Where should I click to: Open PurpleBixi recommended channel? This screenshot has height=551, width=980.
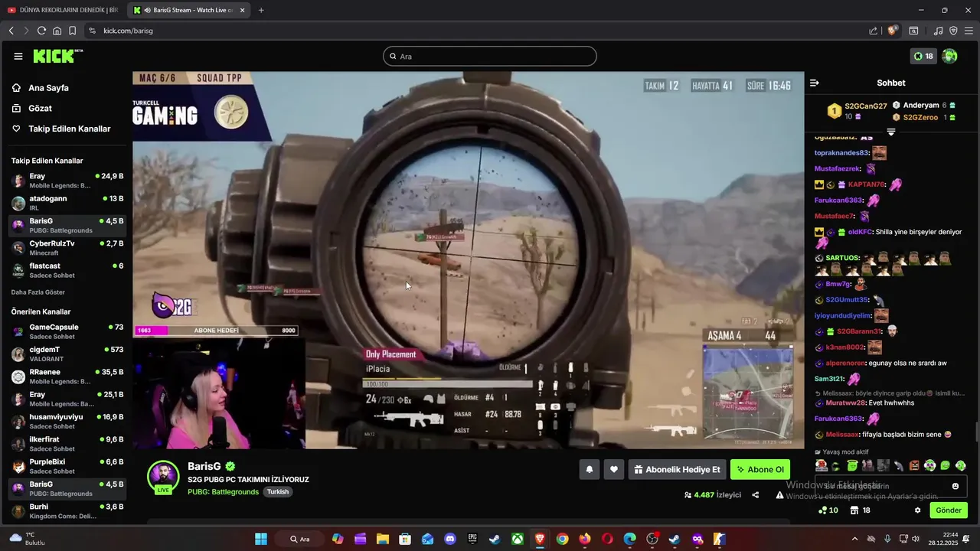(x=67, y=466)
